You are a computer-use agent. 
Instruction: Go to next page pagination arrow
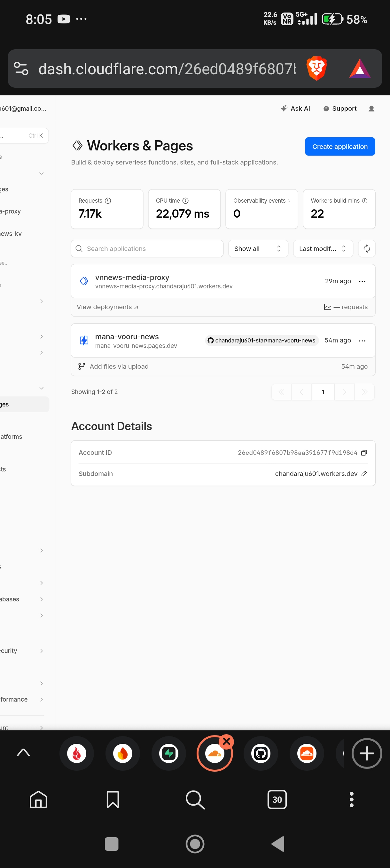(x=345, y=392)
